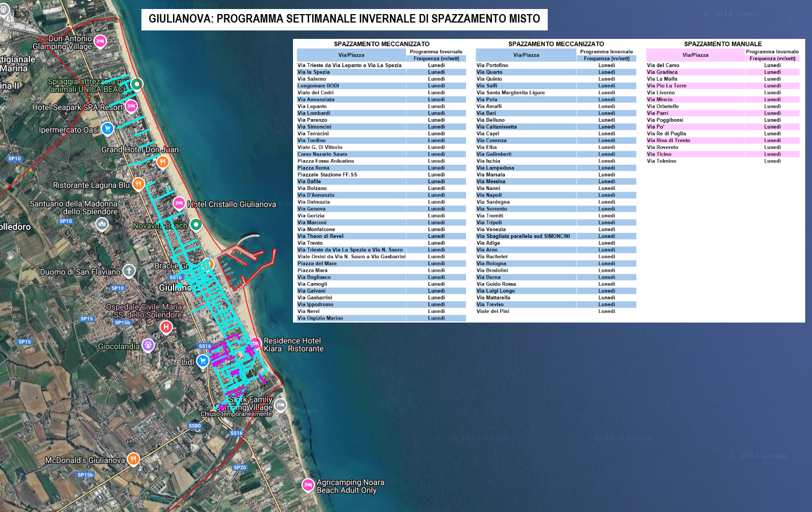Viewport: 812px width, 512px height.
Task: Select the Grand Hotel Don Juan restaurant pin
Action: click(162, 162)
